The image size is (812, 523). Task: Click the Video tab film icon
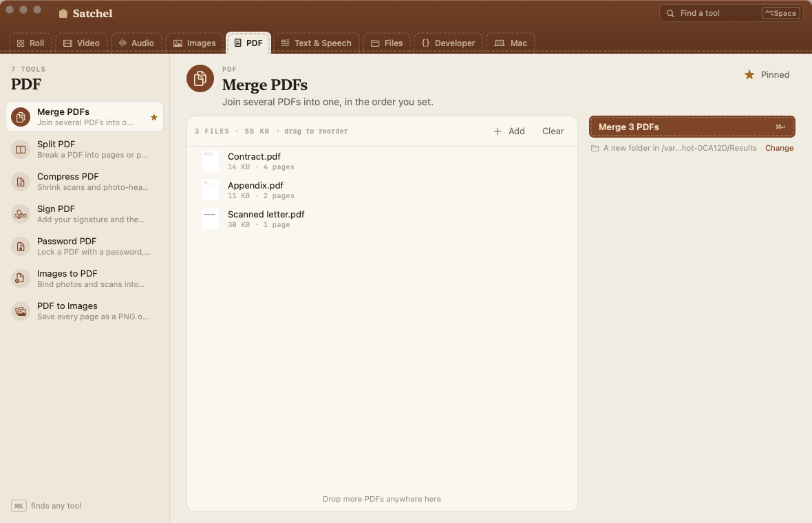(68, 43)
